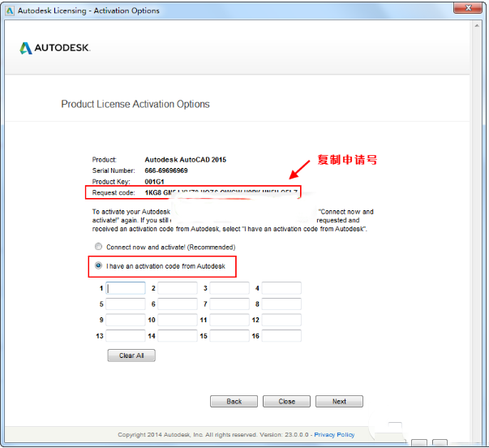Focus activation code field 3
489x448 pixels.
(229, 288)
